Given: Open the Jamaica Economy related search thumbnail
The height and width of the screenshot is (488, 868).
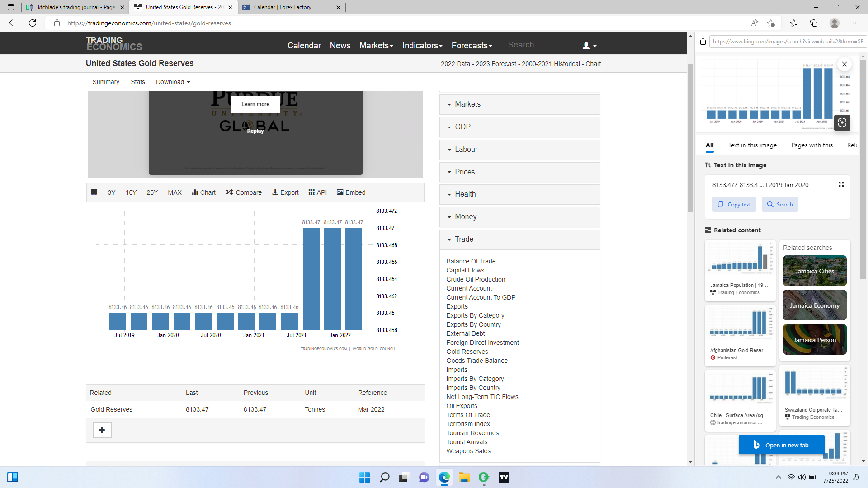Looking at the screenshot, I should [814, 305].
